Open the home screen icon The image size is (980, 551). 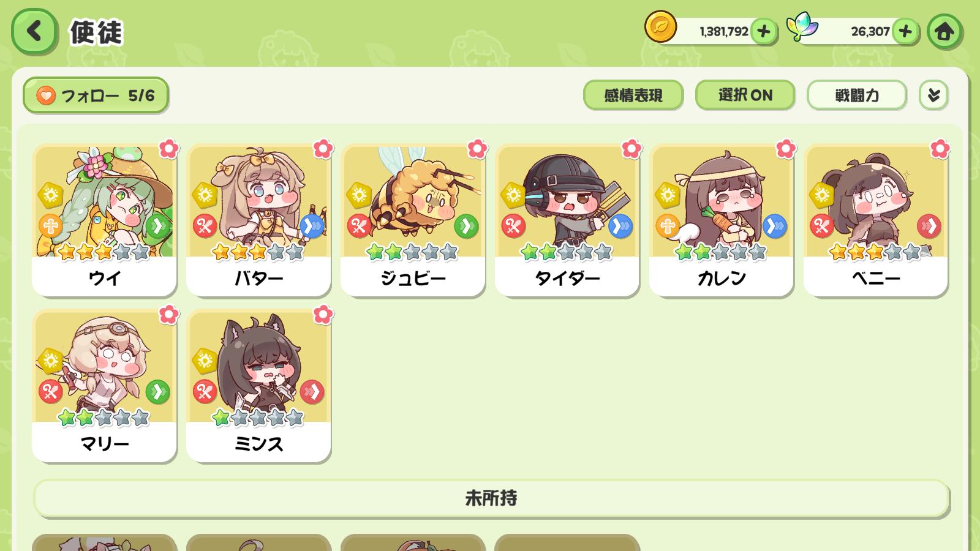(x=944, y=31)
